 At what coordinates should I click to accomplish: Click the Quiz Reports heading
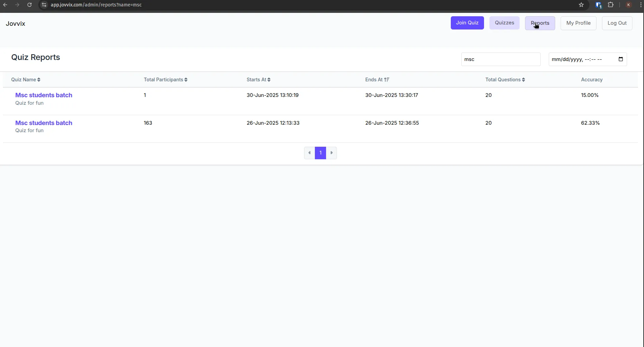click(36, 57)
